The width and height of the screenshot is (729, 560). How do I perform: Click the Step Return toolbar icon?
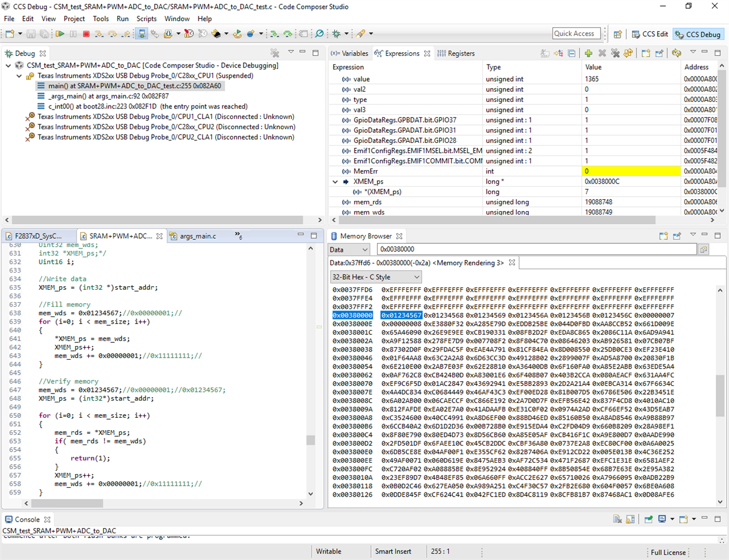126,34
